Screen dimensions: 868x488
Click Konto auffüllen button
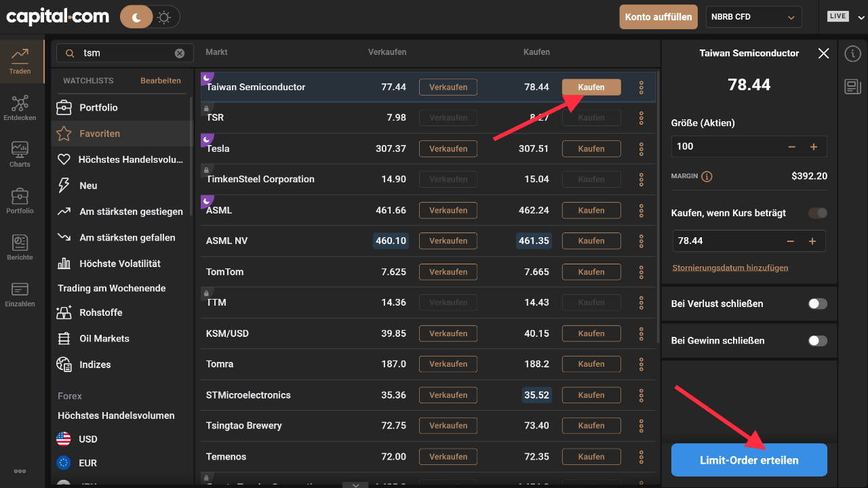click(x=658, y=17)
